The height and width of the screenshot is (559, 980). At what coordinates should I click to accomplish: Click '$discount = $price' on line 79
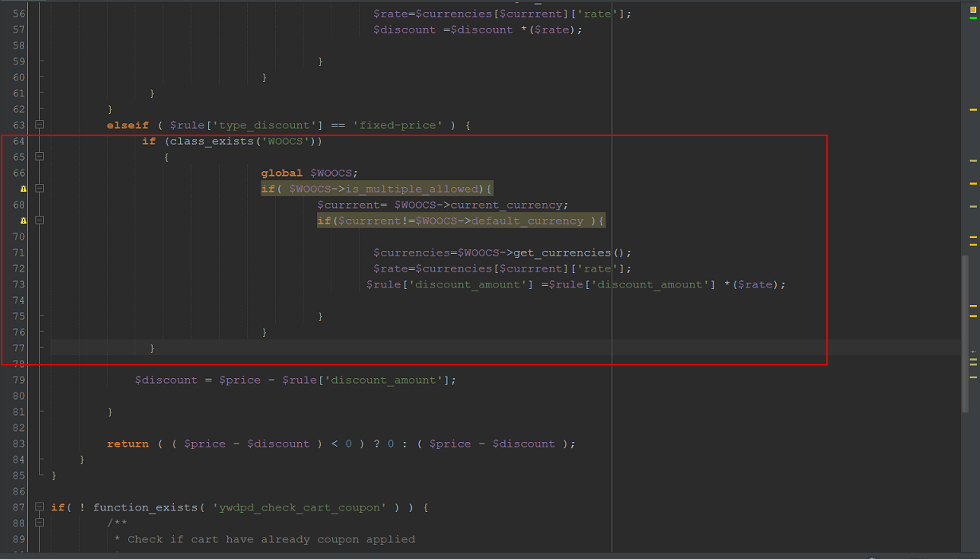(198, 380)
